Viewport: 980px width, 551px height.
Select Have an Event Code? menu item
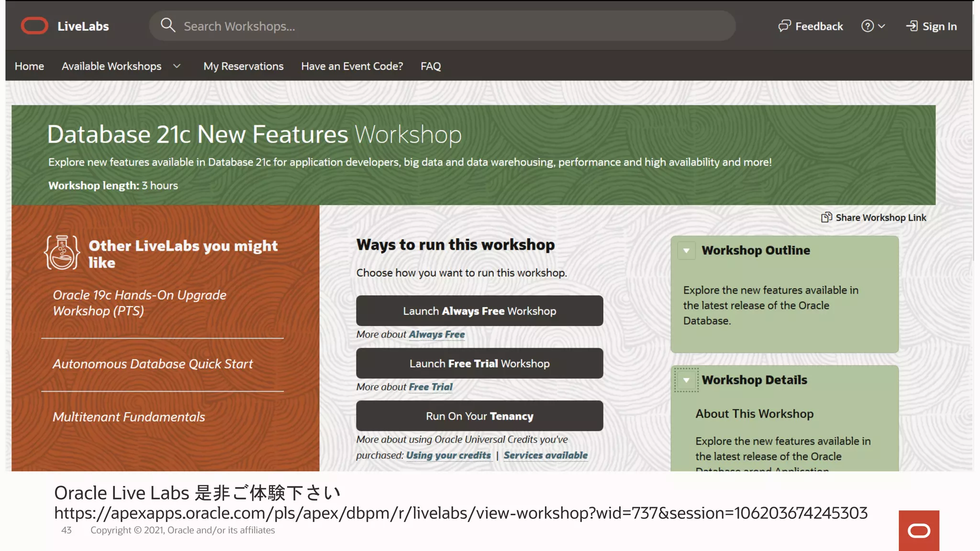coord(352,66)
